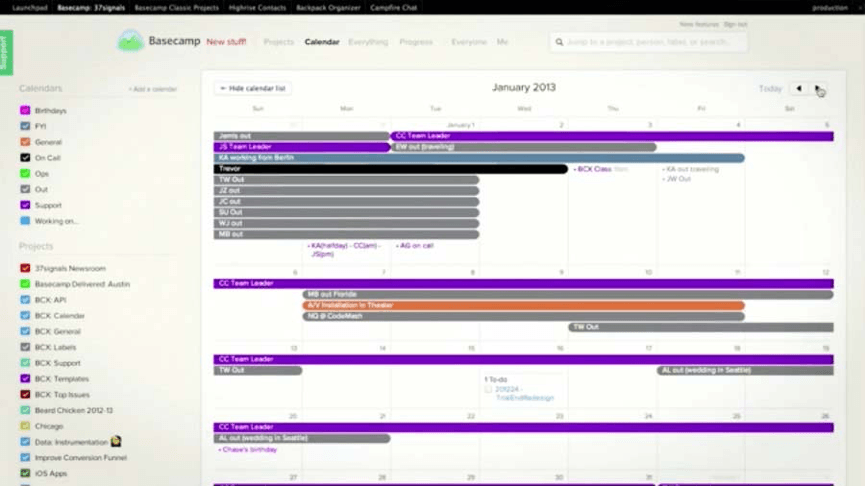Open the Projects tab
This screenshot has height=486, width=865.
279,42
